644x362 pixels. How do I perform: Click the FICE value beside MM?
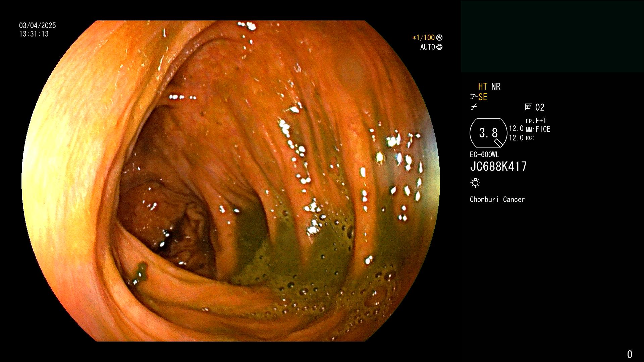[x=543, y=129]
